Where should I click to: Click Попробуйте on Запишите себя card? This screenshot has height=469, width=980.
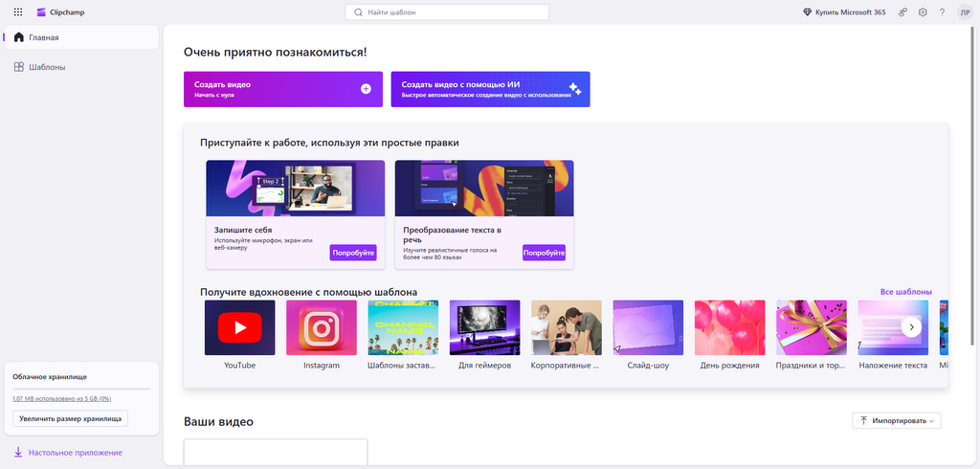[353, 253]
